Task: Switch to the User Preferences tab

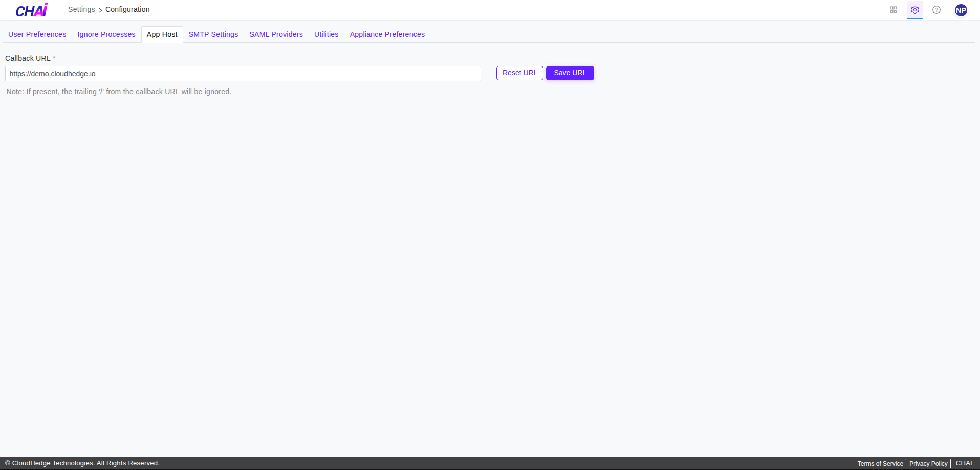Action: pyautogui.click(x=37, y=34)
